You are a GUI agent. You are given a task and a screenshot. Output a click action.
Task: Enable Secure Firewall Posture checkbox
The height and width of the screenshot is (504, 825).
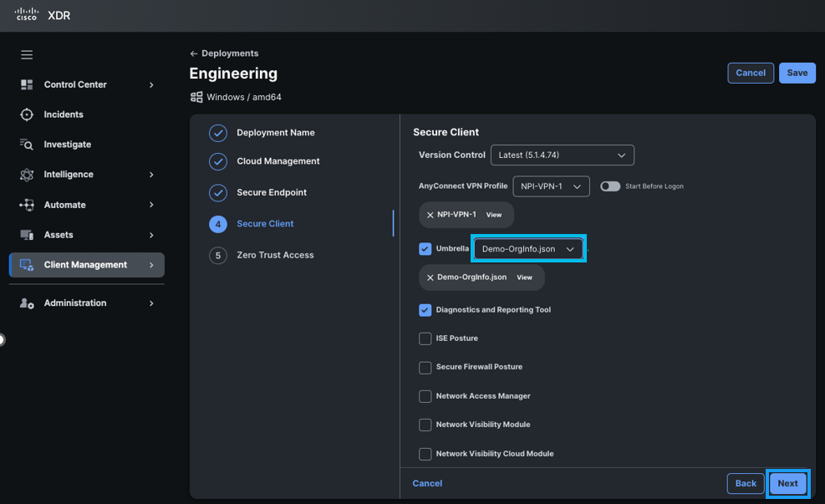click(x=425, y=367)
